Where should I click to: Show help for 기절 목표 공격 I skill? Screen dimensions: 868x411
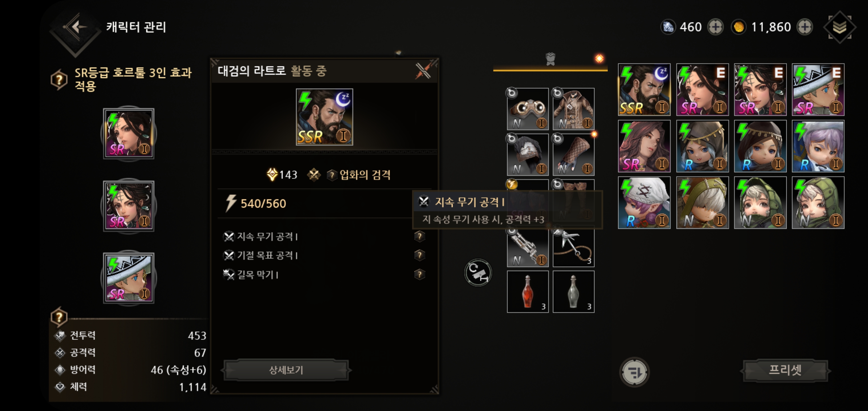419,255
